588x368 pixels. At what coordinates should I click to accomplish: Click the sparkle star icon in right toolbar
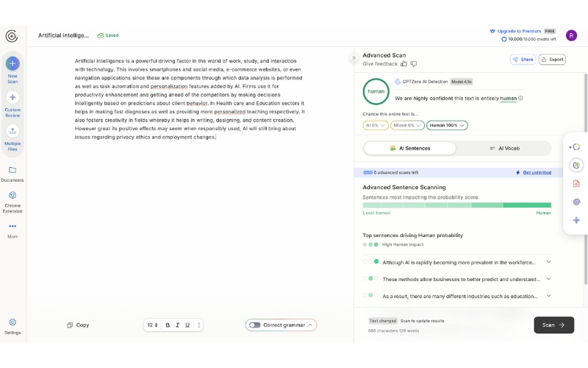(x=576, y=220)
